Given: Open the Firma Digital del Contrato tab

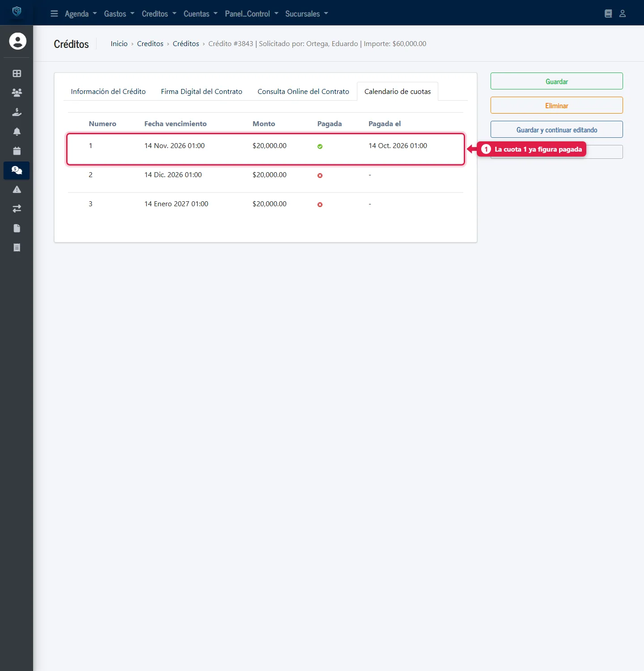Looking at the screenshot, I should tap(202, 91).
